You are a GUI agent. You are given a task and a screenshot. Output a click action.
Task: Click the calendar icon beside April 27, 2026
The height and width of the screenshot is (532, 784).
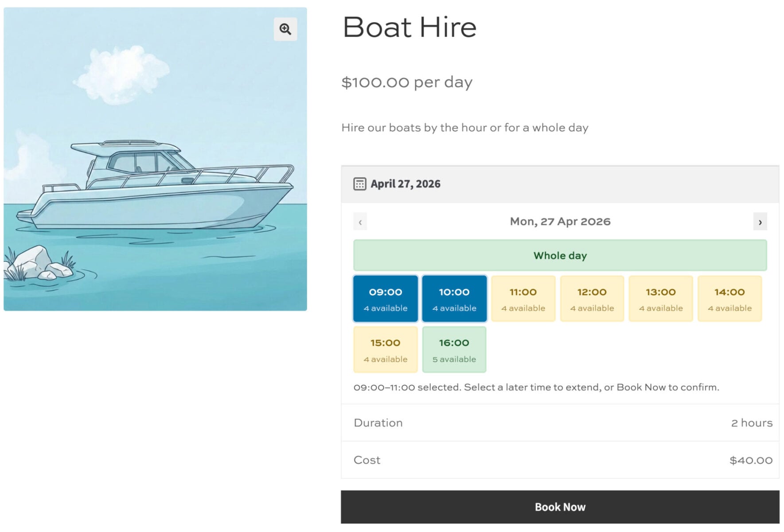(x=360, y=183)
